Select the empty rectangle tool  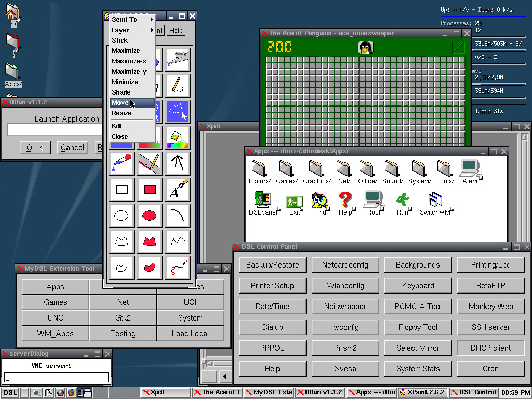point(122,189)
